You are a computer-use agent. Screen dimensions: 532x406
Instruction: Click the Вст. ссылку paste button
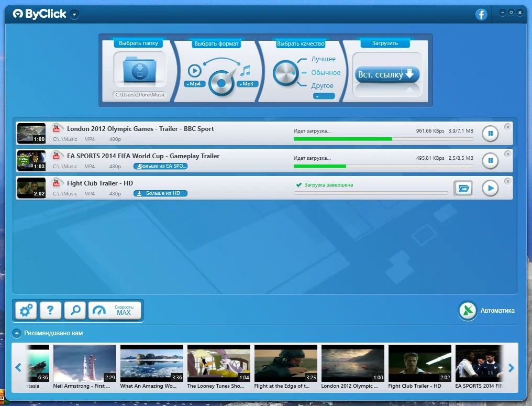(x=387, y=74)
